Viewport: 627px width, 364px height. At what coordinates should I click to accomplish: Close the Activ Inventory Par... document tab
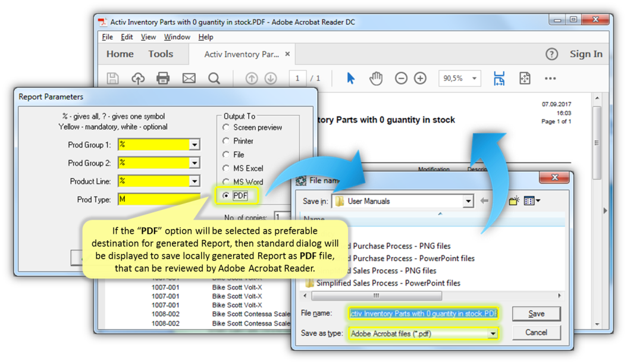tap(287, 54)
